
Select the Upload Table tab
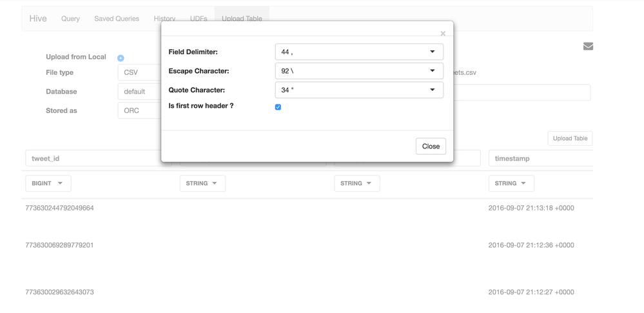pos(242,19)
